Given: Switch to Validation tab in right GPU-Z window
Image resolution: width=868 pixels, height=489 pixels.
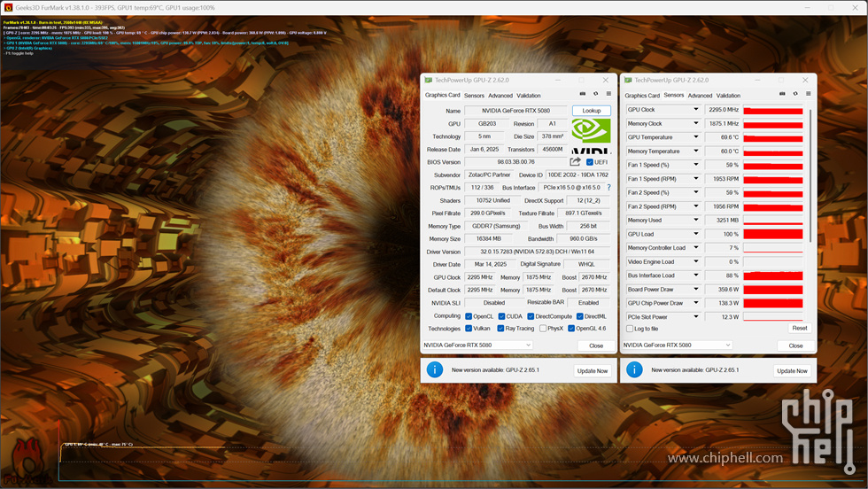Looking at the screenshot, I should 728,96.
